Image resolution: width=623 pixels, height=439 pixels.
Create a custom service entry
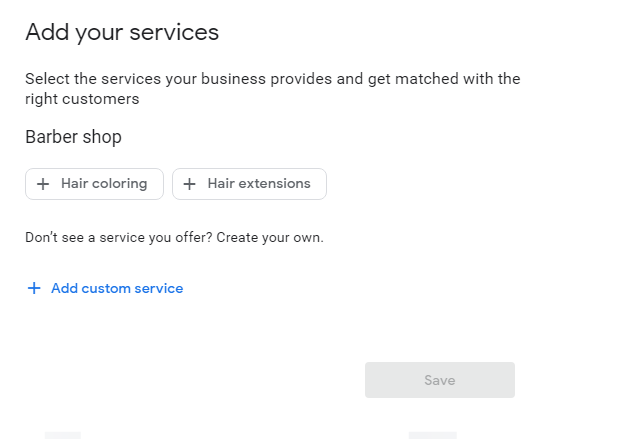pos(105,288)
